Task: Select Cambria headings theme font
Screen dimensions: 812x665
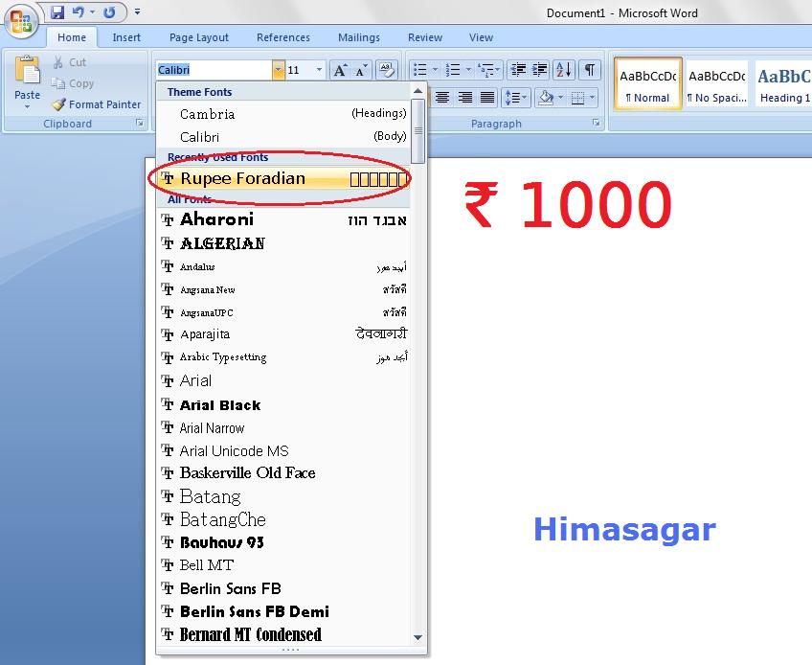Action: click(x=283, y=113)
